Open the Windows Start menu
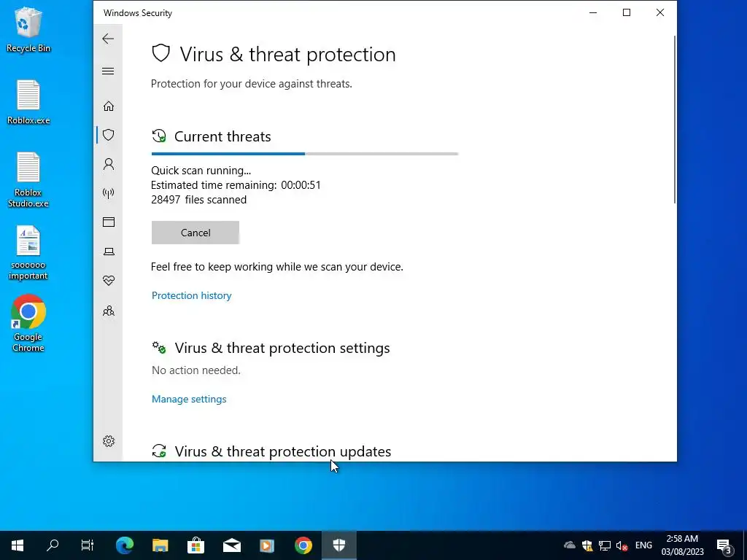This screenshot has height=560, width=747. coord(18,545)
